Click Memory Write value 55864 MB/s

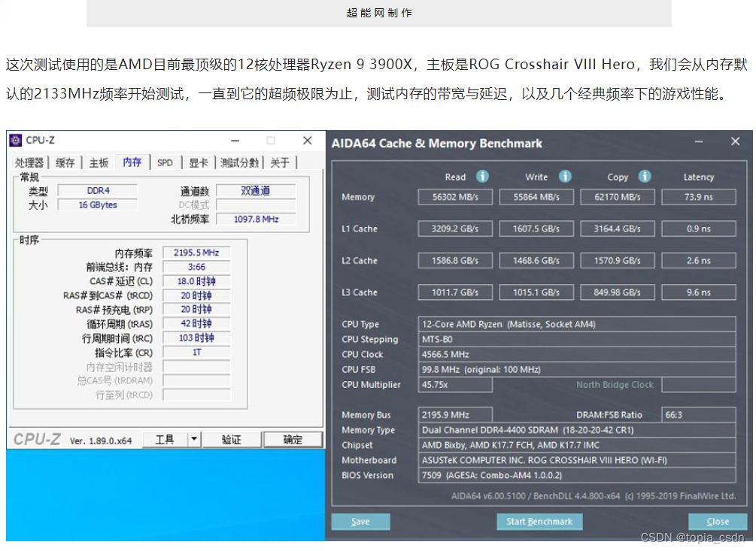tap(536, 197)
